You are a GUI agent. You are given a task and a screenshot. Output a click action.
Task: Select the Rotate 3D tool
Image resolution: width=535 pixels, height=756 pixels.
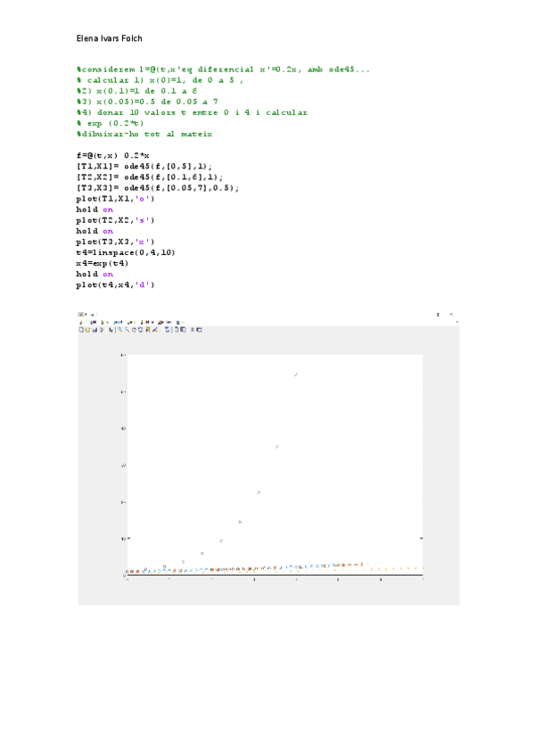coord(140,330)
